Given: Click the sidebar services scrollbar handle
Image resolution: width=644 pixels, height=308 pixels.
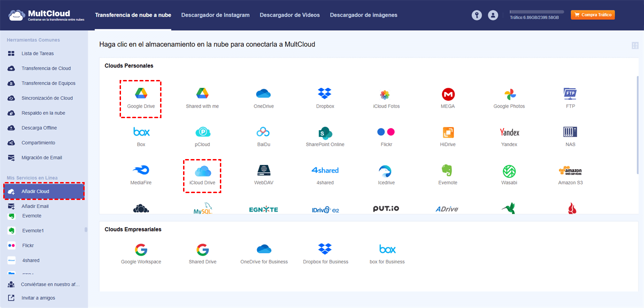Looking at the screenshot, I should tap(86, 229).
